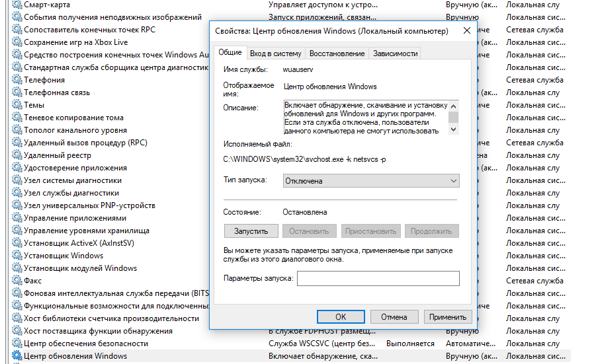Click the Выполняется status of Центр обеспечения безопасности
Image resolution: width=594 pixels, height=364 pixels.
pyautogui.click(x=410, y=344)
